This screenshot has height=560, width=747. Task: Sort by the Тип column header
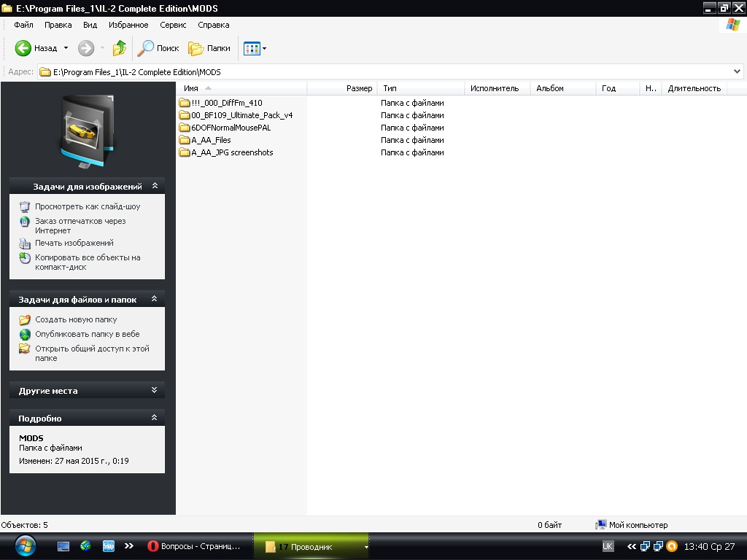click(x=421, y=88)
